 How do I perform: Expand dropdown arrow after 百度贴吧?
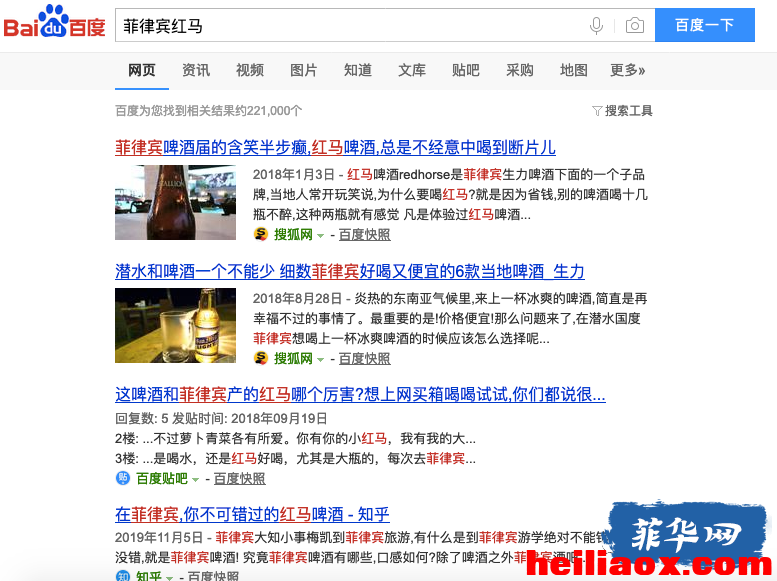(x=195, y=479)
